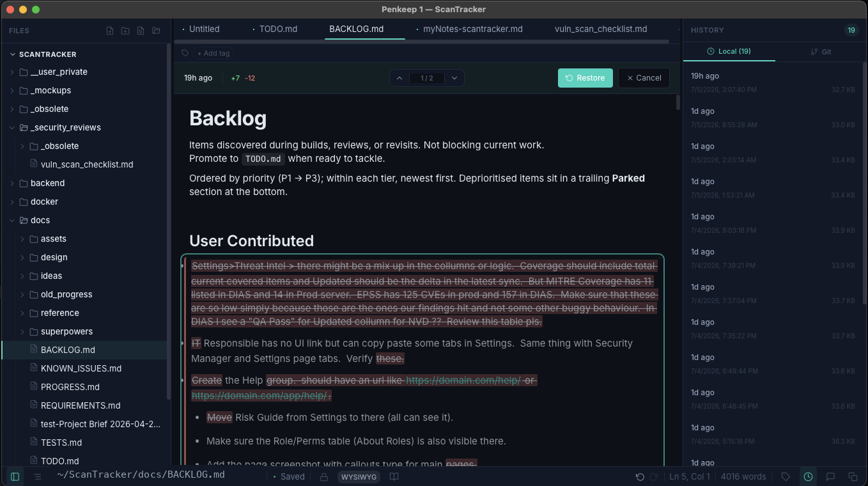868x486 pixels.
Task: Click the history clock icon in status bar
Action: pyautogui.click(x=809, y=476)
